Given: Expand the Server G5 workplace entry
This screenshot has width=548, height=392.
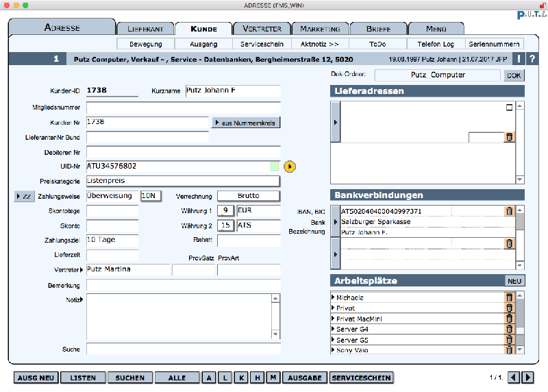Looking at the screenshot, I should pyautogui.click(x=333, y=339).
